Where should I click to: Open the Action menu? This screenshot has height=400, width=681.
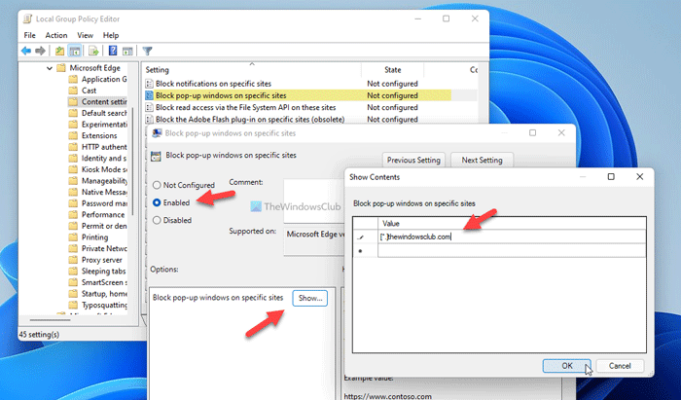(x=56, y=35)
